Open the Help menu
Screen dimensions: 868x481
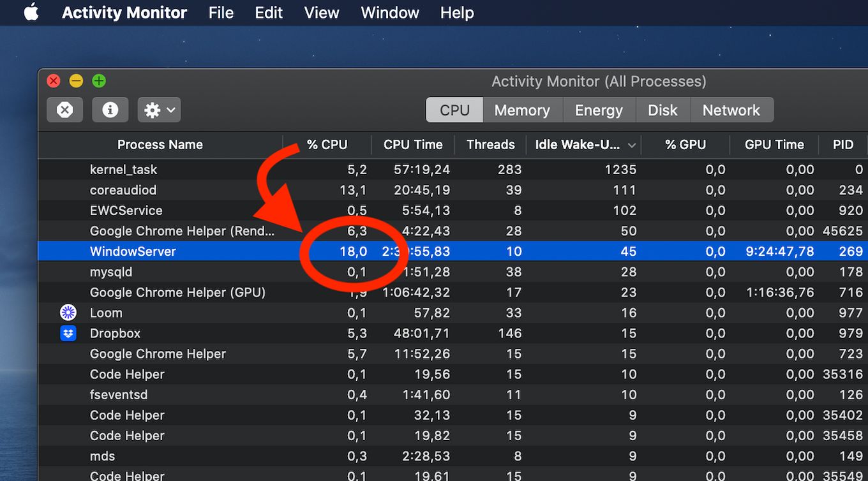click(457, 13)
